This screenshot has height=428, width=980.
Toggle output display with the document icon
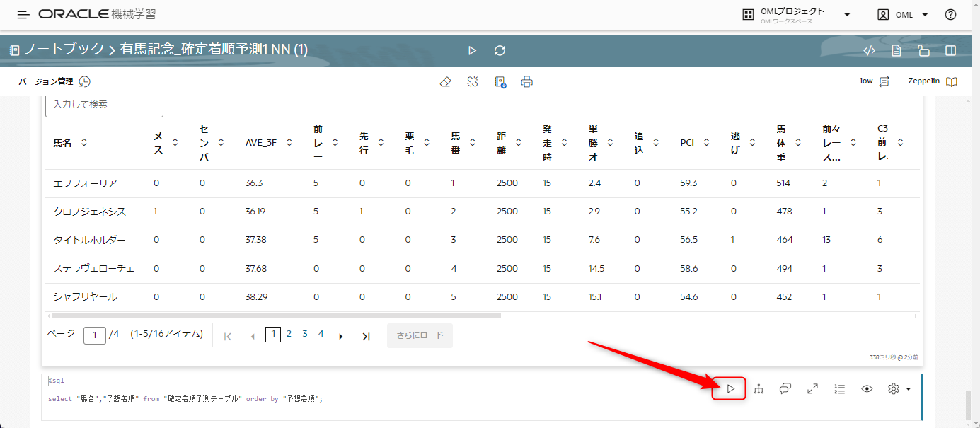click(897, 50)
